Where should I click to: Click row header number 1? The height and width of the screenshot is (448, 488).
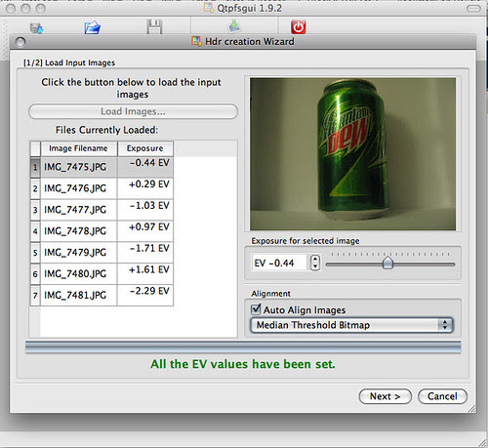[35, 167]
